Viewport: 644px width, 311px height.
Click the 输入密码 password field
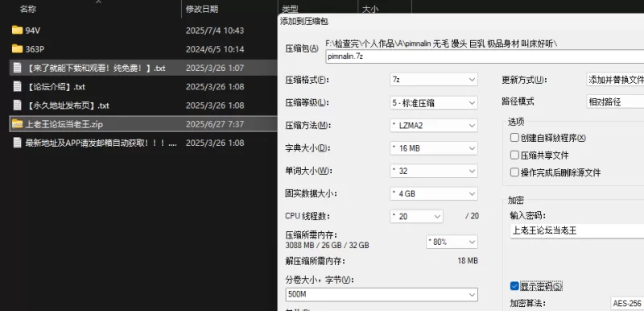576,230
